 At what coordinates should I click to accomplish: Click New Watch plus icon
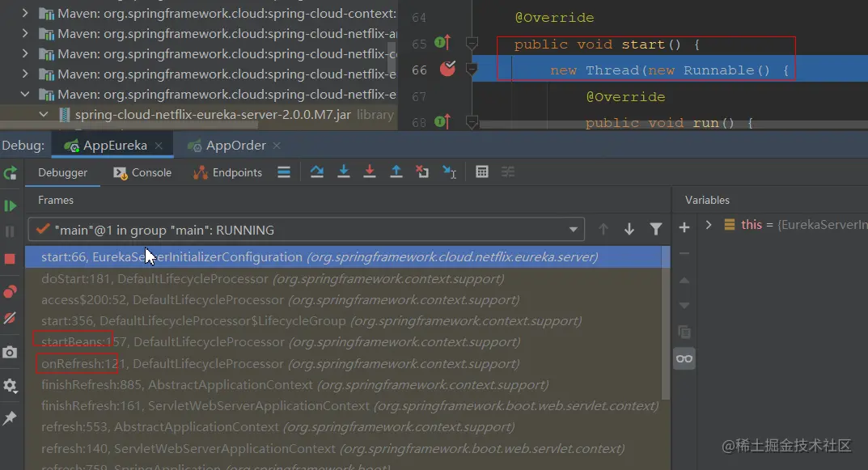pyautogui.click(x=684, y=227)
